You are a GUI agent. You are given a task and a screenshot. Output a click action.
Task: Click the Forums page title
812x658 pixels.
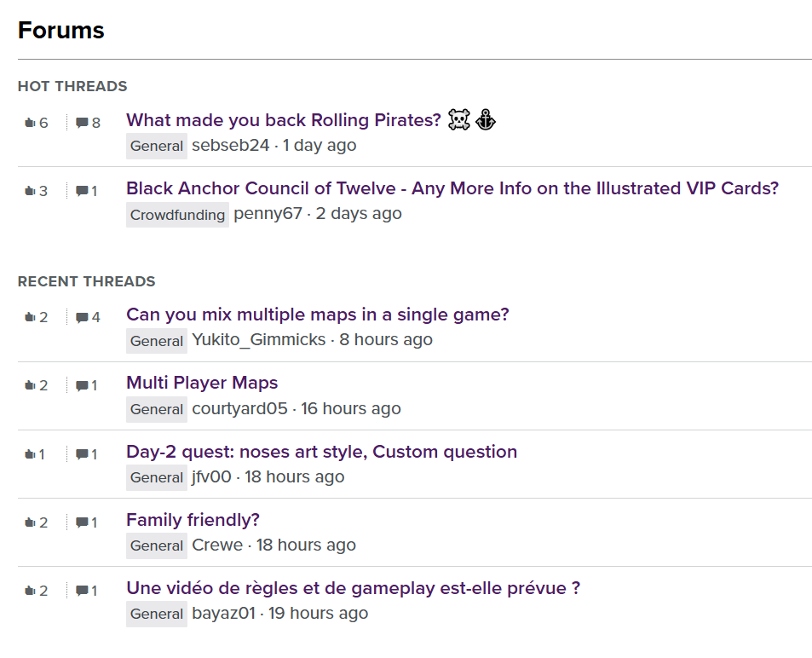tap(60, 30)
